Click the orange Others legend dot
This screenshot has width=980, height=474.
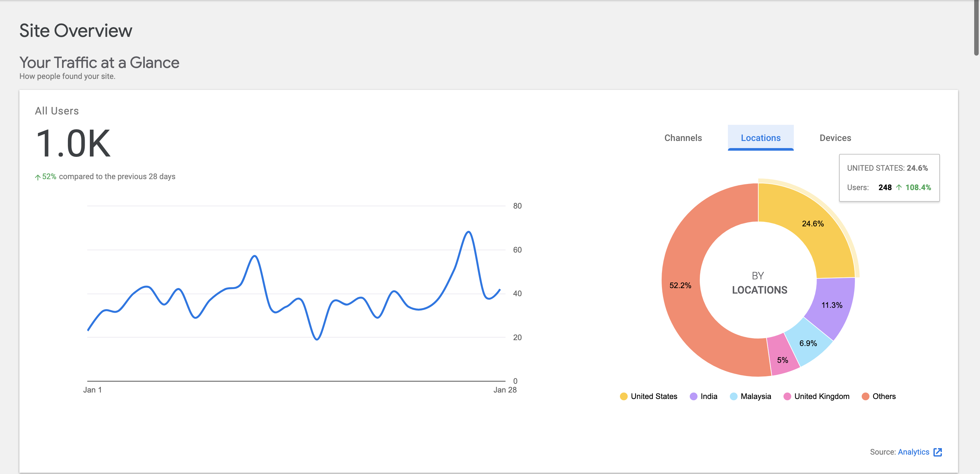click(866, 396)
